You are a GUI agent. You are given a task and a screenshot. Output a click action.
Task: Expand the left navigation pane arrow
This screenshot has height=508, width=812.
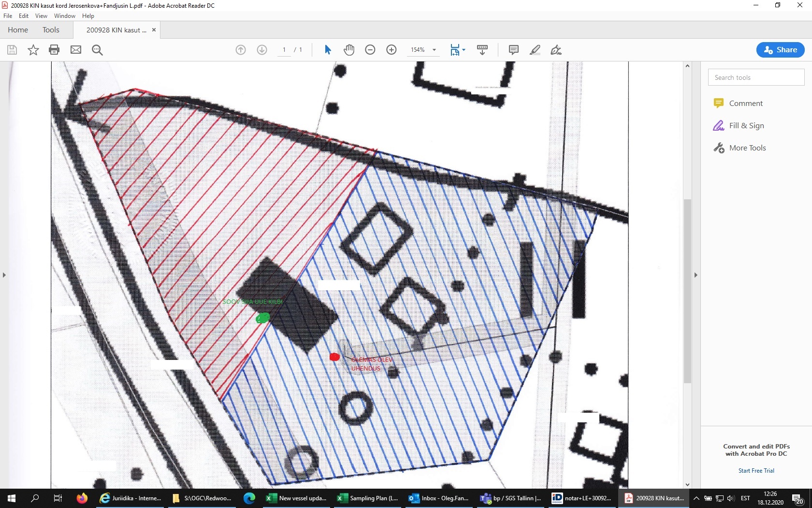(4, 275)
